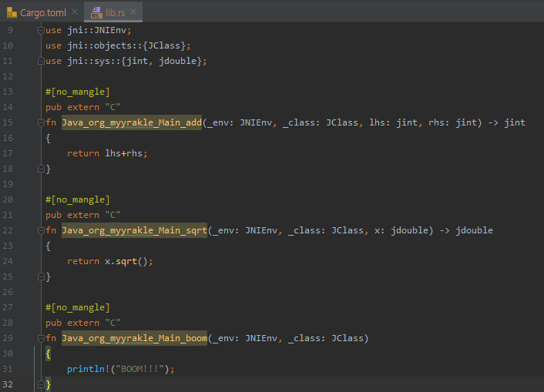
Task: Click the imports fold end marker at line 11
Action: coord(41,61)
